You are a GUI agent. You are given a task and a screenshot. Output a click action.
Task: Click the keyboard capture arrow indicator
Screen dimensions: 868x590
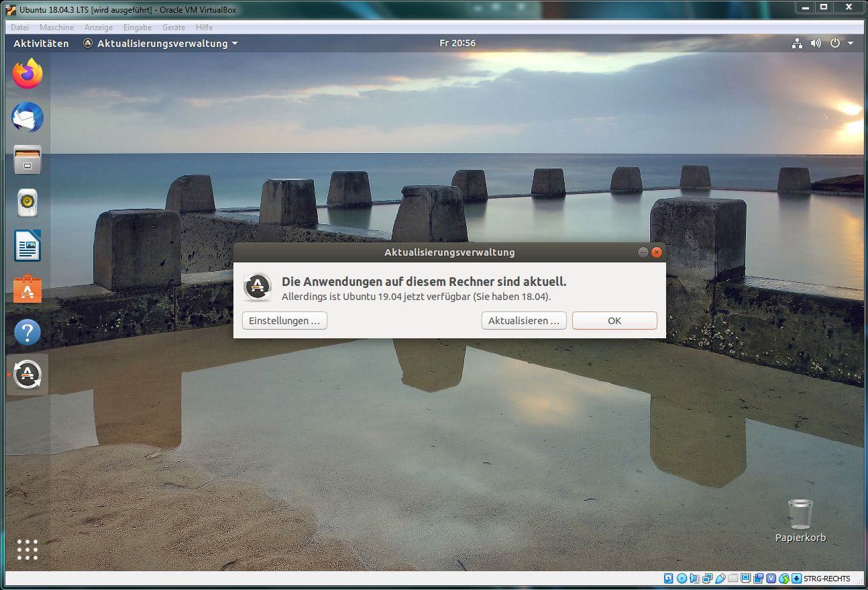tap(797, 579)
